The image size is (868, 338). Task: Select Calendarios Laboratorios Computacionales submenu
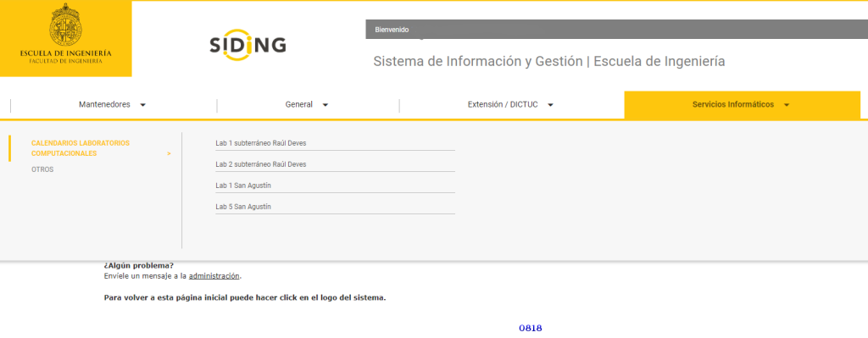coord(81,148)
